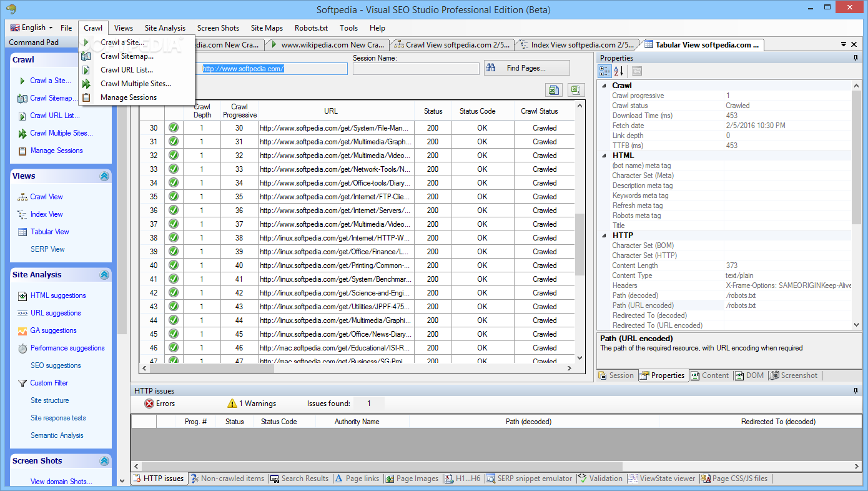
Task: Click the SEO suggestions link
Action: 56,365
